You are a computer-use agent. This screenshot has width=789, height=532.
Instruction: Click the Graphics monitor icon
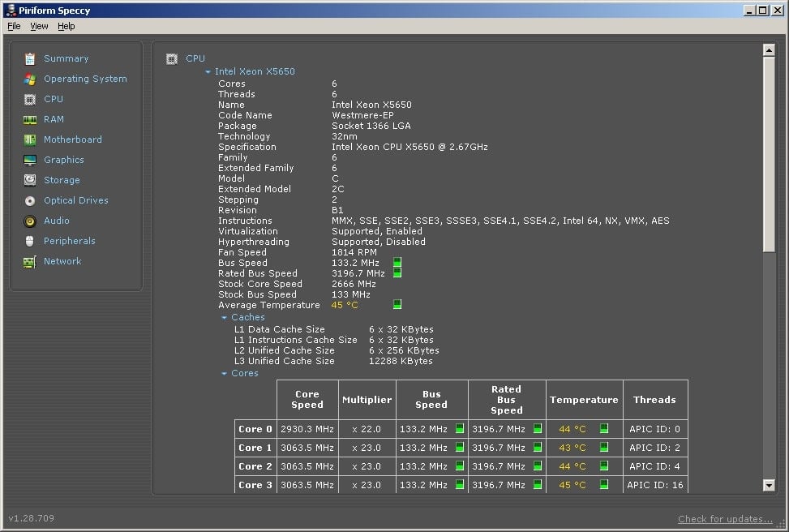[30, 160]
